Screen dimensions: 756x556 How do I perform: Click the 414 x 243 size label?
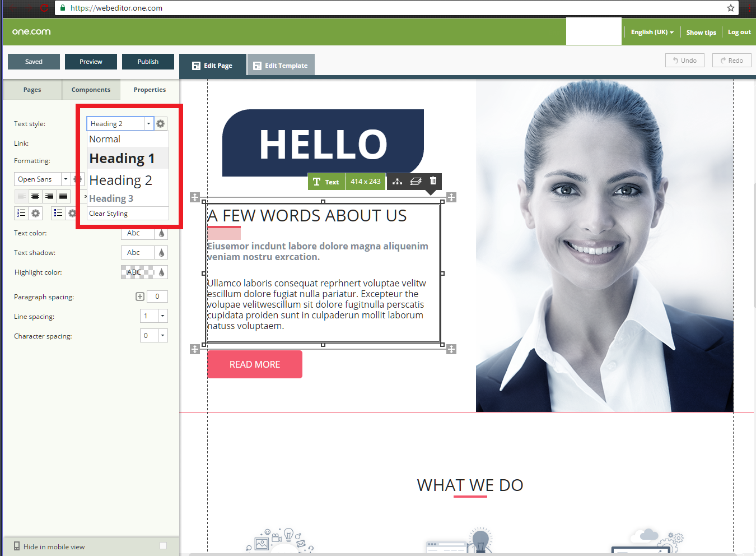tap(366, 182)
